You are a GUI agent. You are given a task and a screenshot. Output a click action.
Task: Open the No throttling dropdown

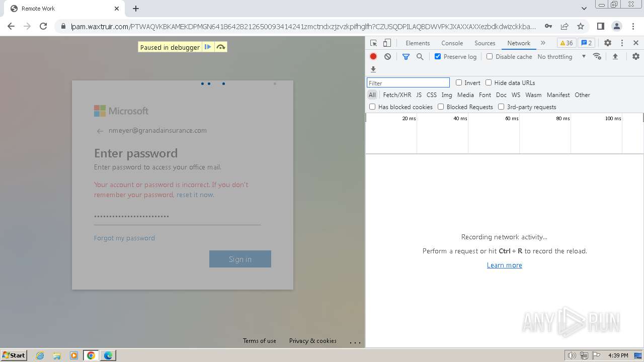(561, 57)
